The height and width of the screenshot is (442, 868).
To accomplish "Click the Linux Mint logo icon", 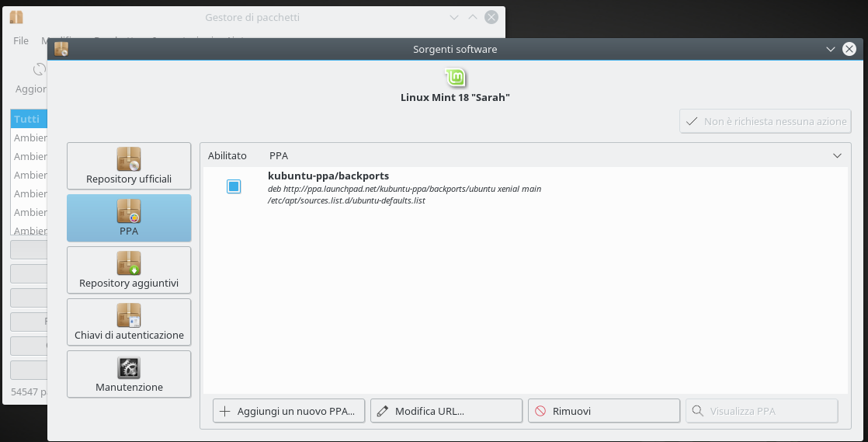I will (455, 77).
